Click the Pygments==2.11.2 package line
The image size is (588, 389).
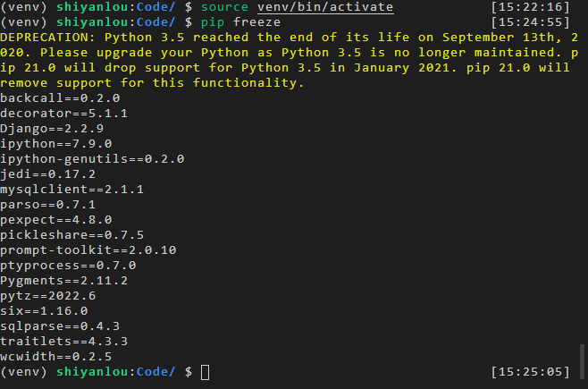click(64, 280)
